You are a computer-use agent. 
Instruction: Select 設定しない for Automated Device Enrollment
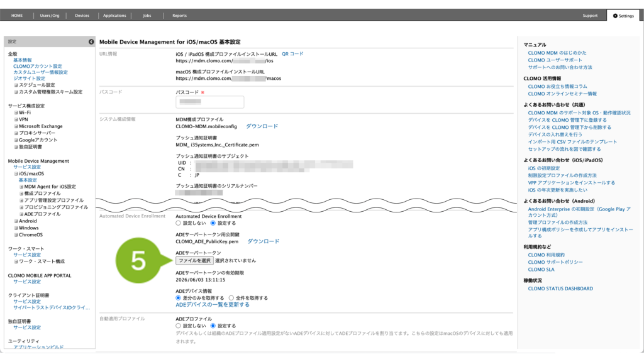click(179, 222)
